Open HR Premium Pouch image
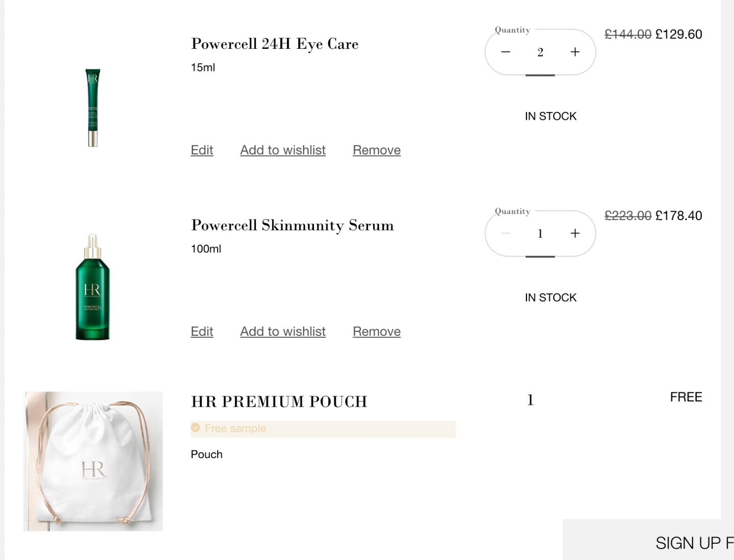The height and width of the screenshot is (560, 734). pos(93,461)
